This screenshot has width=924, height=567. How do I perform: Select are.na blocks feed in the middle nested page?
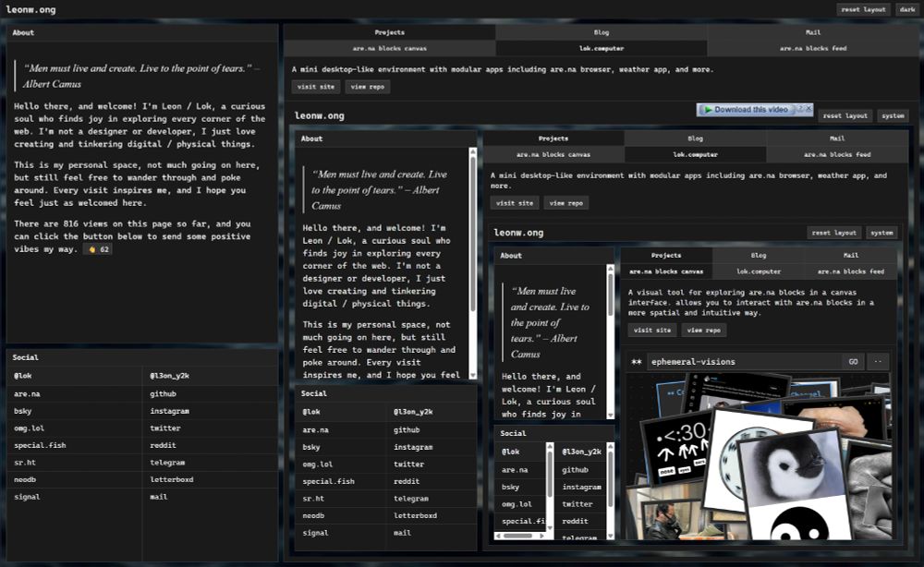click(837, 154)
